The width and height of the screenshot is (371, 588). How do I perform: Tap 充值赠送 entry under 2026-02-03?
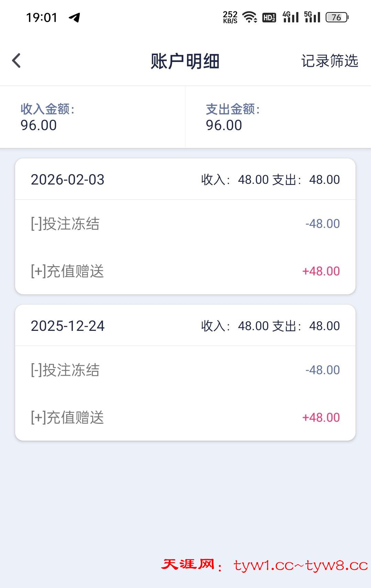[x=185, y=271]
